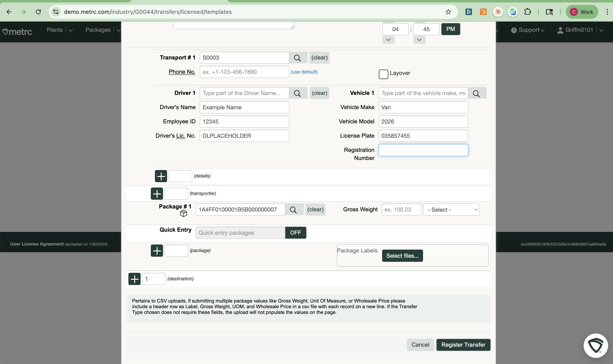The height and width of the screenshot is (364, 613).
Task: Click the (use default) phone link
Action: [x=304, y=72]
